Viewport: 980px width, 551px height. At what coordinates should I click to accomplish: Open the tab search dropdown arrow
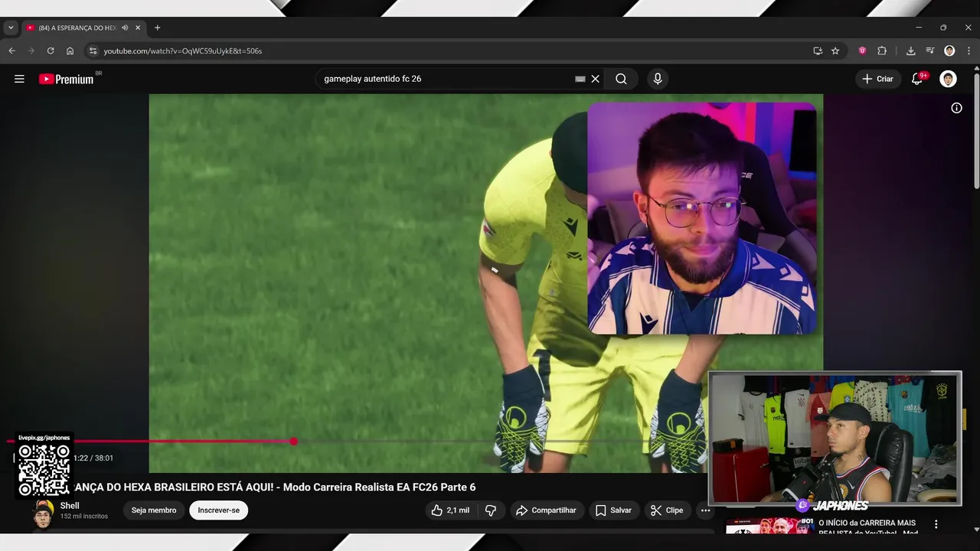pyautogui.click(x=11, y=28)
